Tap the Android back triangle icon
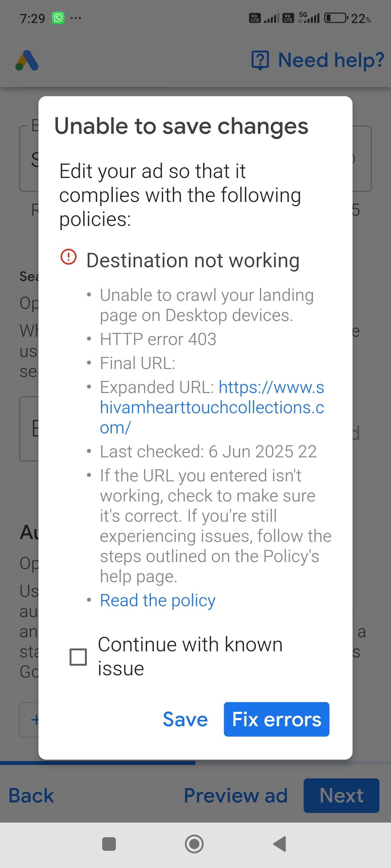This screenshot has width=391, height=868. tap(279, 844)
